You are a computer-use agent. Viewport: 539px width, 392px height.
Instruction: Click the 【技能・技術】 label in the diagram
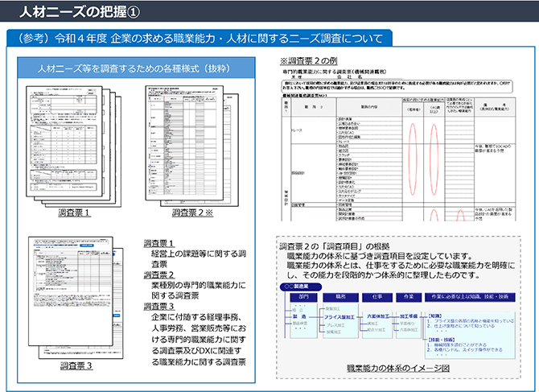click(442, 340)
